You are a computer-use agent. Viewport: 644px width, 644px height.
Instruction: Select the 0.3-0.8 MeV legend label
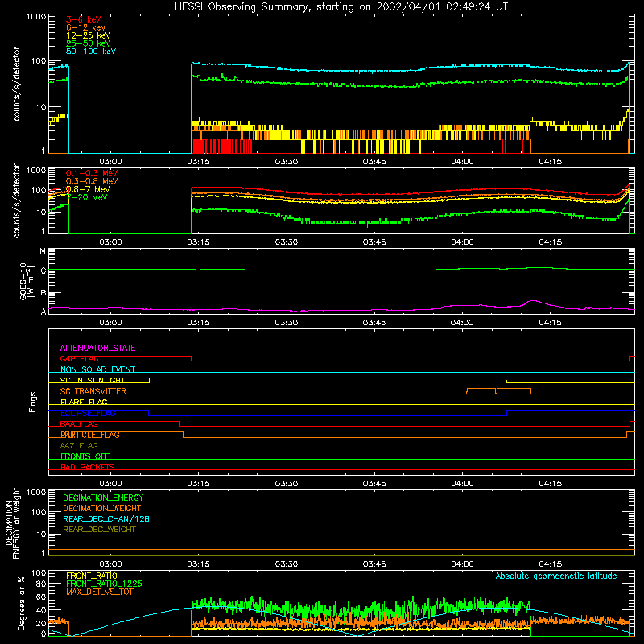pyautogui.click(x=92, y=181)
